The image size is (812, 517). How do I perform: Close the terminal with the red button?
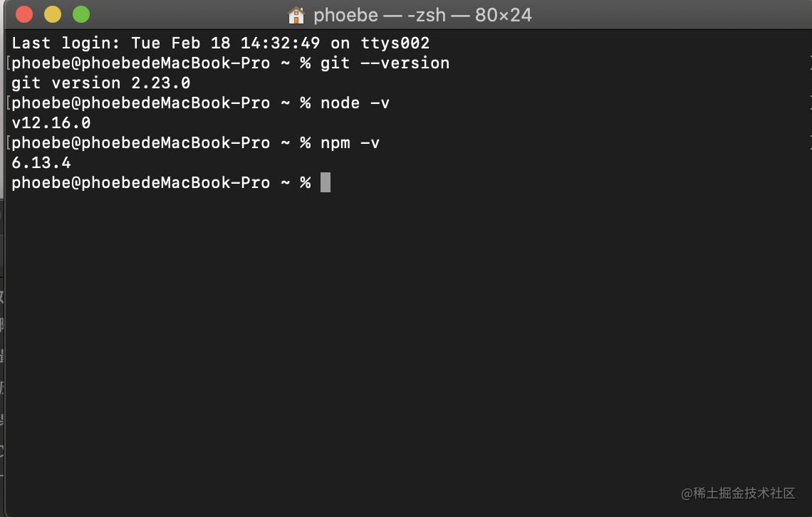click(x=24, y=14)
